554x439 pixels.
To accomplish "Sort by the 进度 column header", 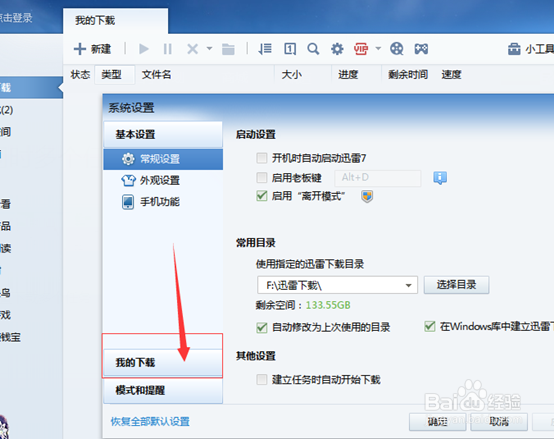I will click(x=348, y=75).
